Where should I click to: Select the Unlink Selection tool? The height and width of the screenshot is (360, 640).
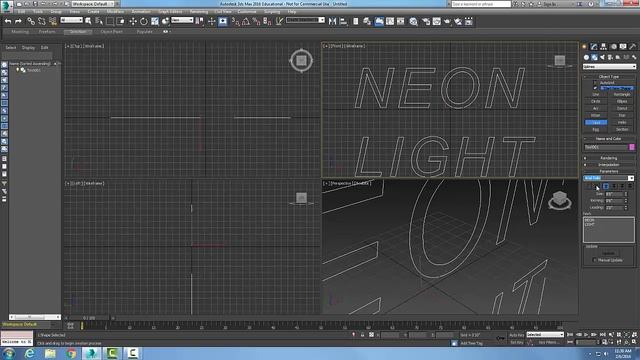point(42,21)
